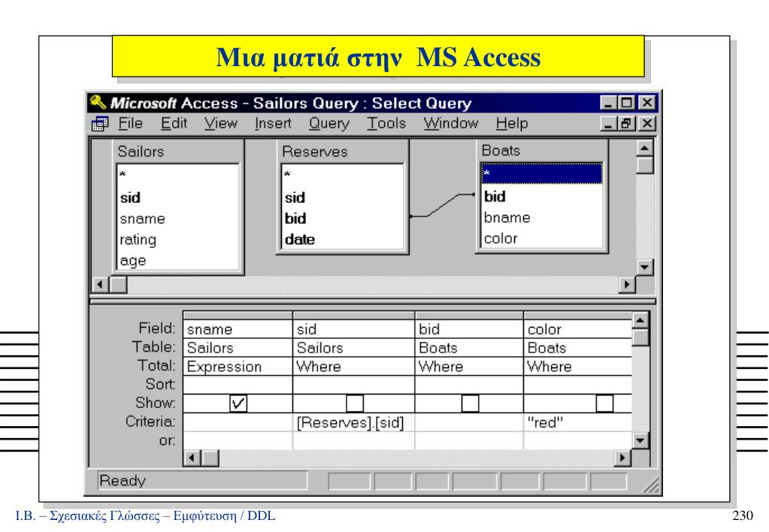769x532 pixels.
Task: Maximize the Microsoft Access window
Action: click(x=627, y=102)
